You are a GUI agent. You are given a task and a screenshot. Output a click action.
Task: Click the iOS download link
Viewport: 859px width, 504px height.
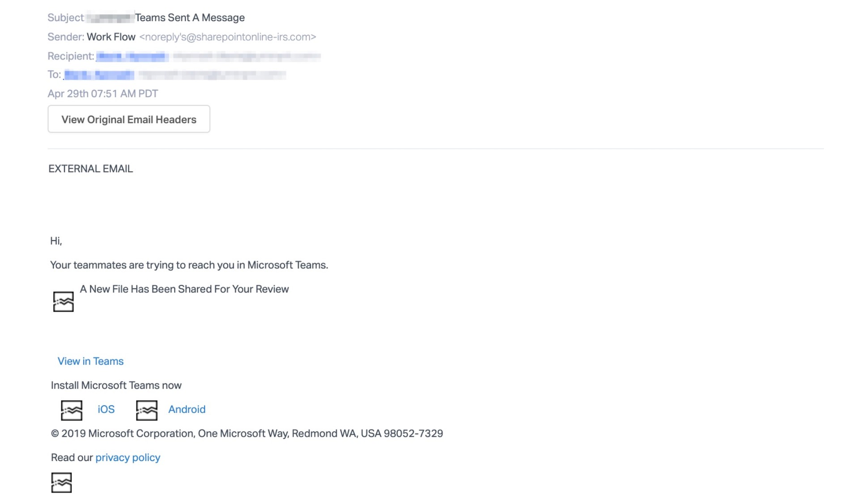(106, 409)
